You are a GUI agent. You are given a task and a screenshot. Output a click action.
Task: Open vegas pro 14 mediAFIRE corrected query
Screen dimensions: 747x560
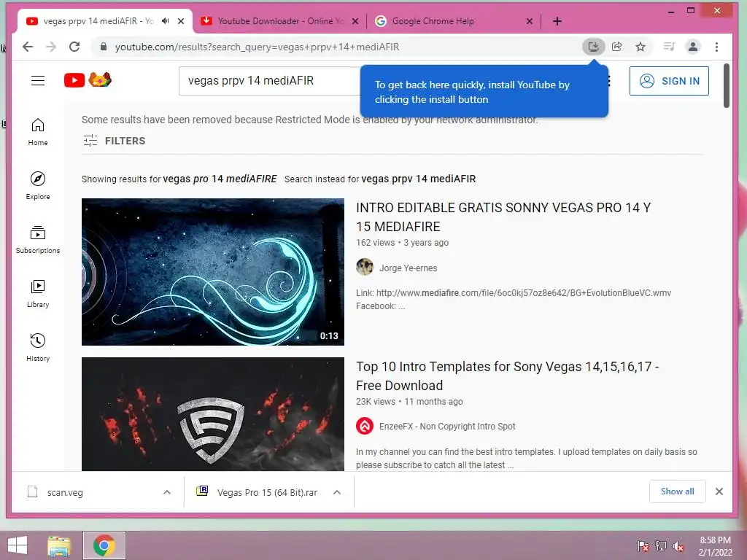(x=220, y=179)
